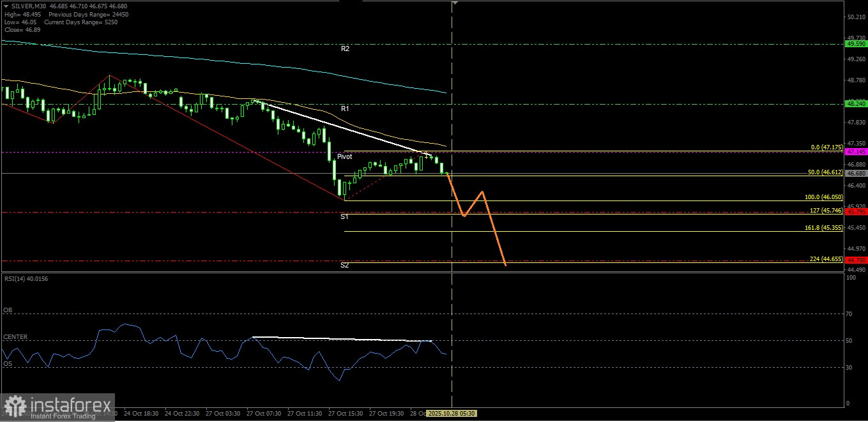Image resolution: width=868 pixels, height=422 pixels.
Task: Select the magenta 47.145 pivot price tag
Action: [x=855, y=152]
